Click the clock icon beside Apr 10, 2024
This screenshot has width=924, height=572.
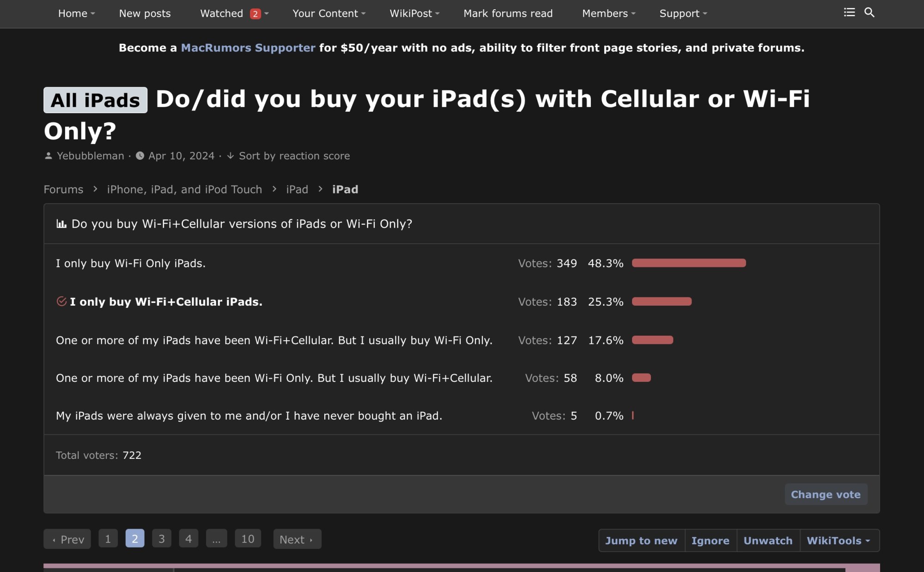click(140, 156)
